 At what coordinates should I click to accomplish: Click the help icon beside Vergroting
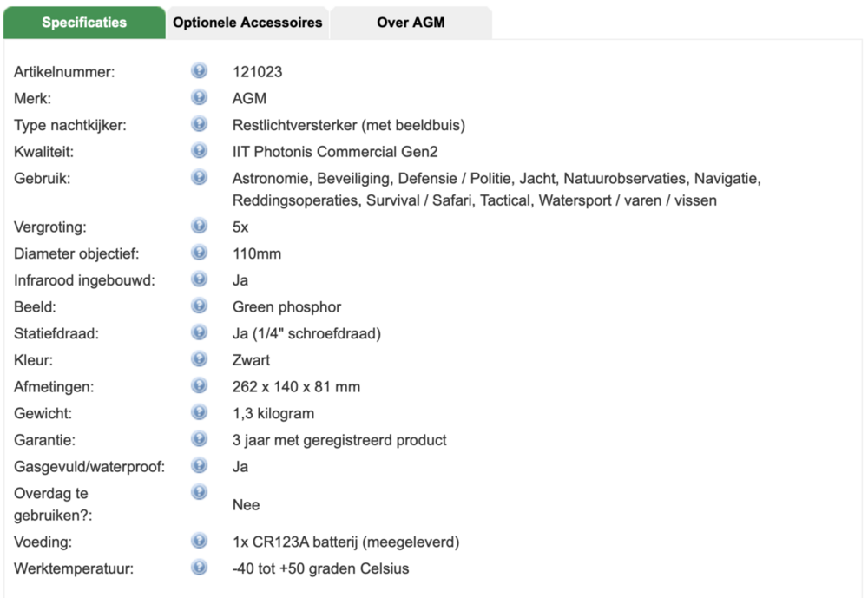click(x=200, y=227)
